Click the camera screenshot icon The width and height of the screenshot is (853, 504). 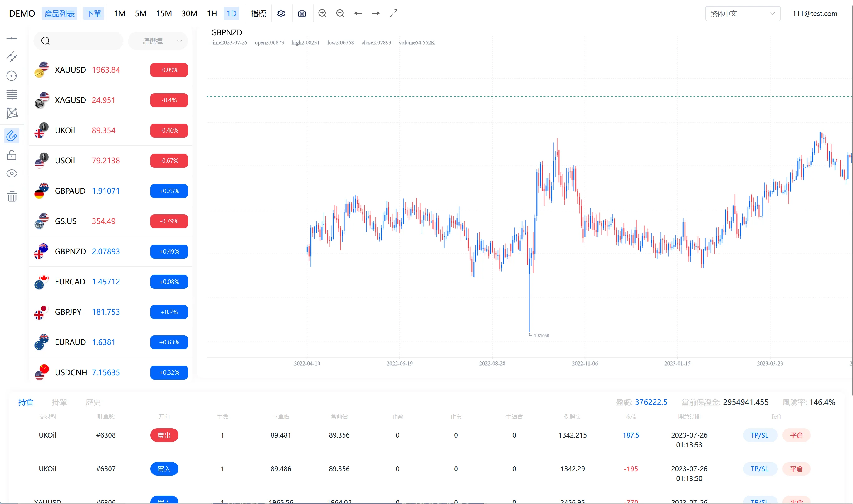coord(302,14)
